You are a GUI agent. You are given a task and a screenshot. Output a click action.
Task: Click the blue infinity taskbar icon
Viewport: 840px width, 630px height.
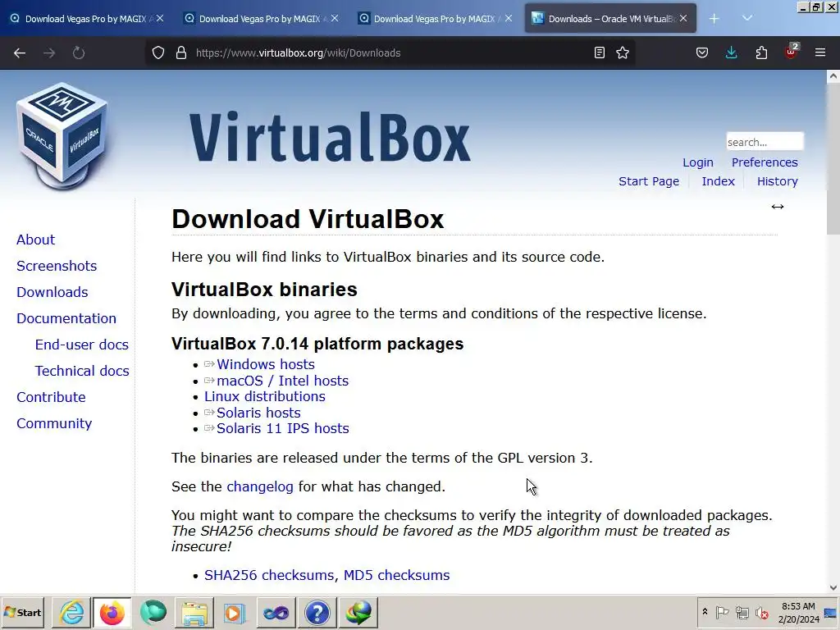coord(276,612)
